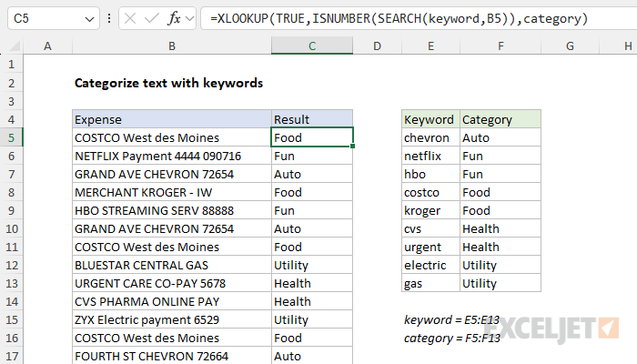Viewport: 637px width, 364px height.
Task: Select keyword cell 'kroger'
Action: click(x=430, y=210)
